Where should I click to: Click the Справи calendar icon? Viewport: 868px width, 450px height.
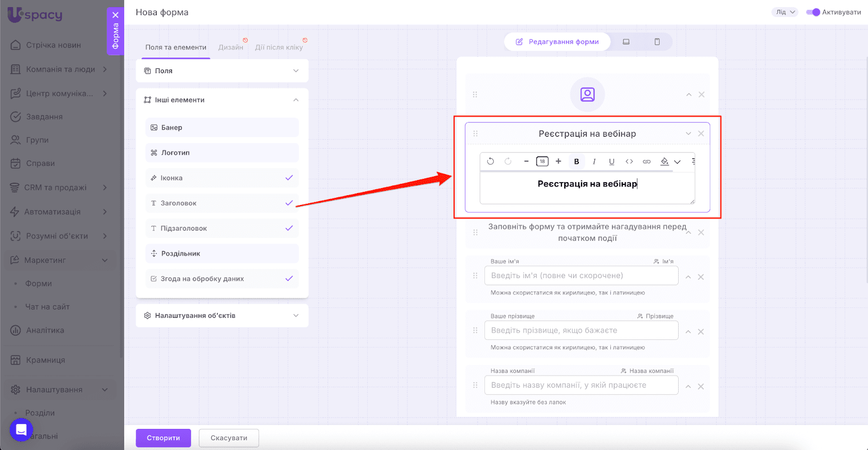tap(16, 163)
